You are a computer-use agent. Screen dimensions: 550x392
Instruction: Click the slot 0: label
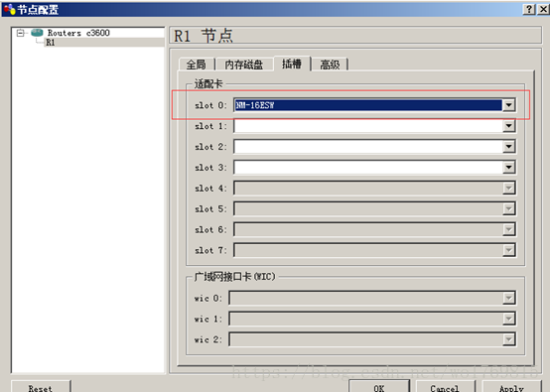[x=210, y=105]
